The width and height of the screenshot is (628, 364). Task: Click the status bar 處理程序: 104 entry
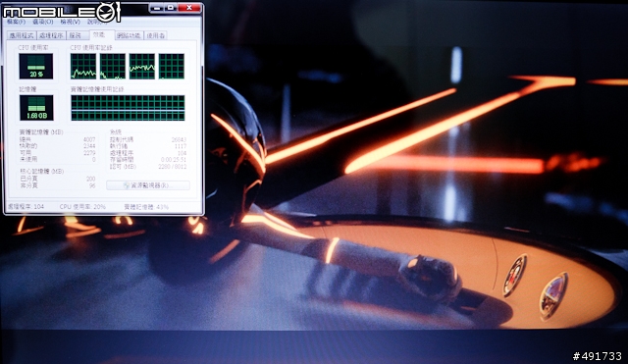pyautogui.click(x=26, y=207)
